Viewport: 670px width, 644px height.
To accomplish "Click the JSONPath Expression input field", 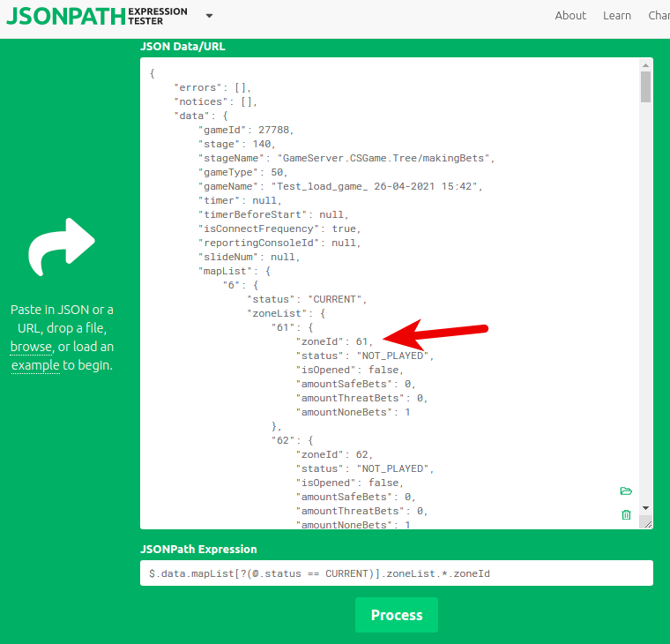I will (x=397, y=573).
